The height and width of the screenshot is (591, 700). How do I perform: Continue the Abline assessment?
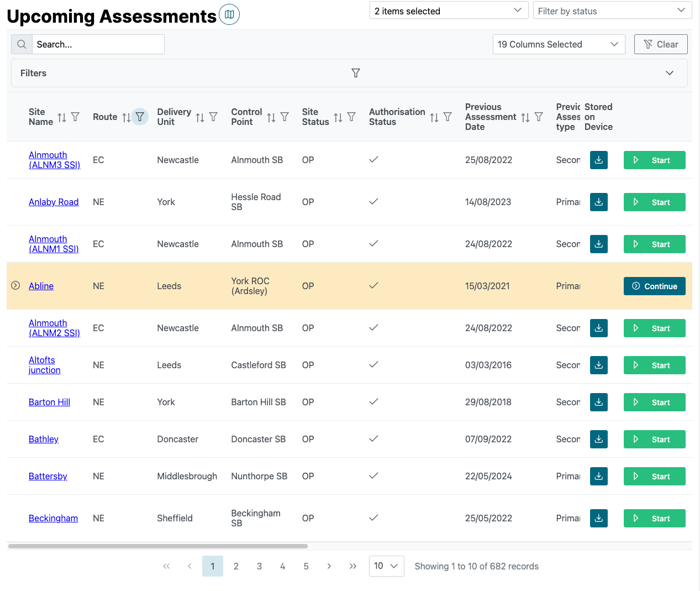point(654,286)
